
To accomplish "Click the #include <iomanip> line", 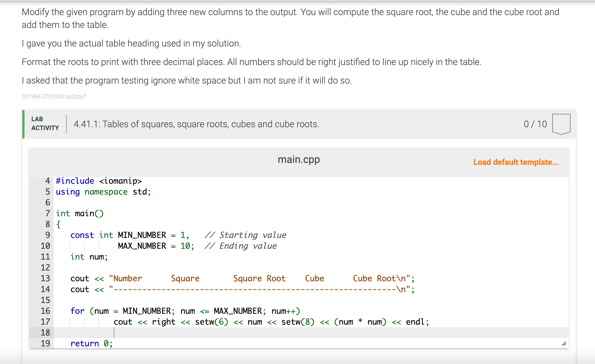I will pyautogui.click(x=99, y=181).
